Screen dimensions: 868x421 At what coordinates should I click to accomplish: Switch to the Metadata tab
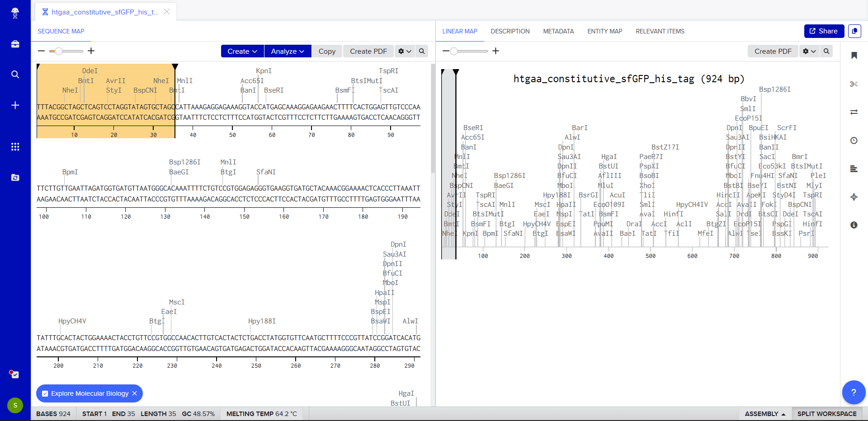pos(558,31)
